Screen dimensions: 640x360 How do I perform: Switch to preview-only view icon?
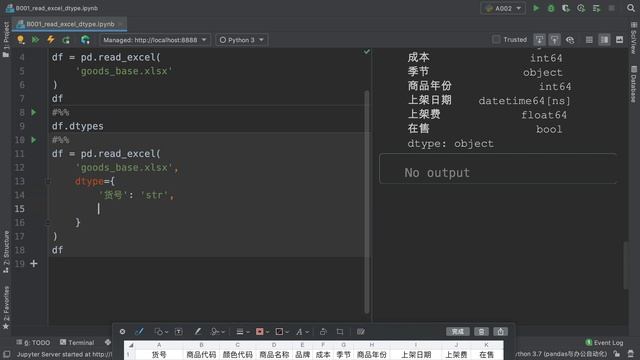click(620, 40)
